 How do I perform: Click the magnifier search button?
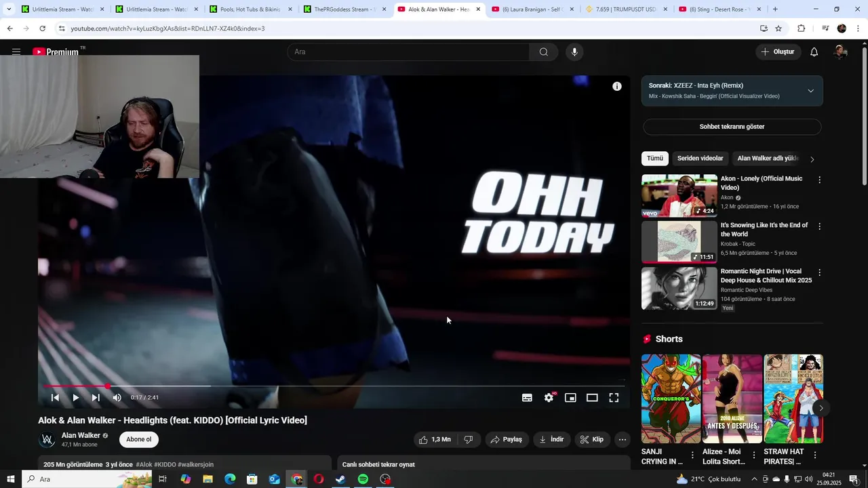pos(544,52)
